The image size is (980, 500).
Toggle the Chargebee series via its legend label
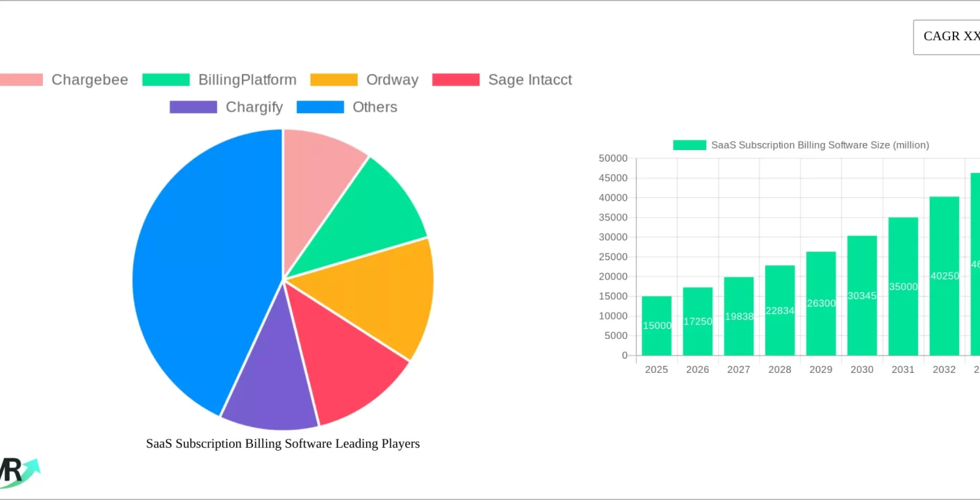[90, 80]
